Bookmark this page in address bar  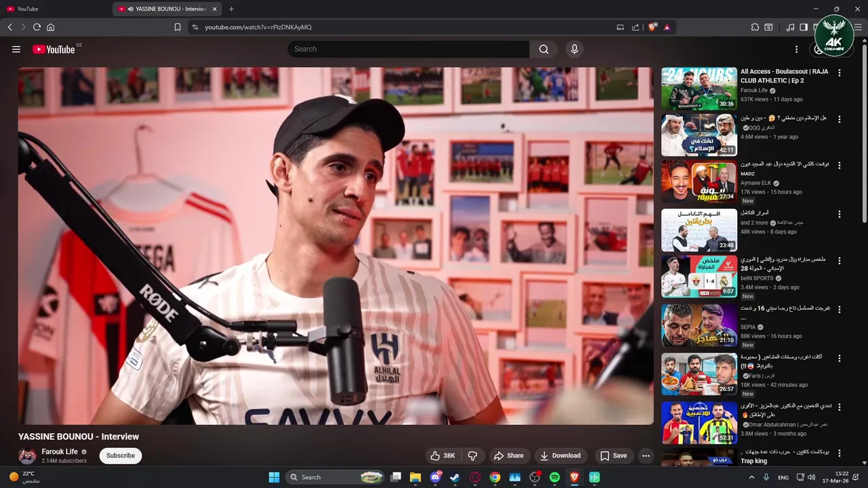click(178, 27)
